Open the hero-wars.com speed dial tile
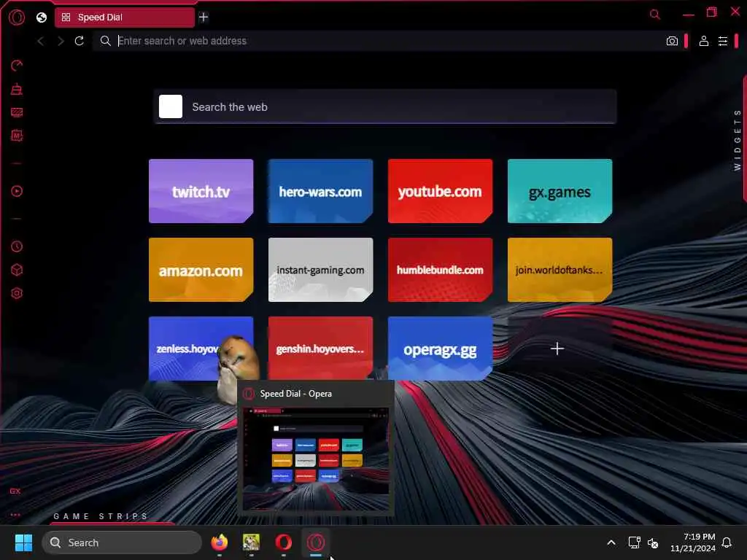 point(321,191)
